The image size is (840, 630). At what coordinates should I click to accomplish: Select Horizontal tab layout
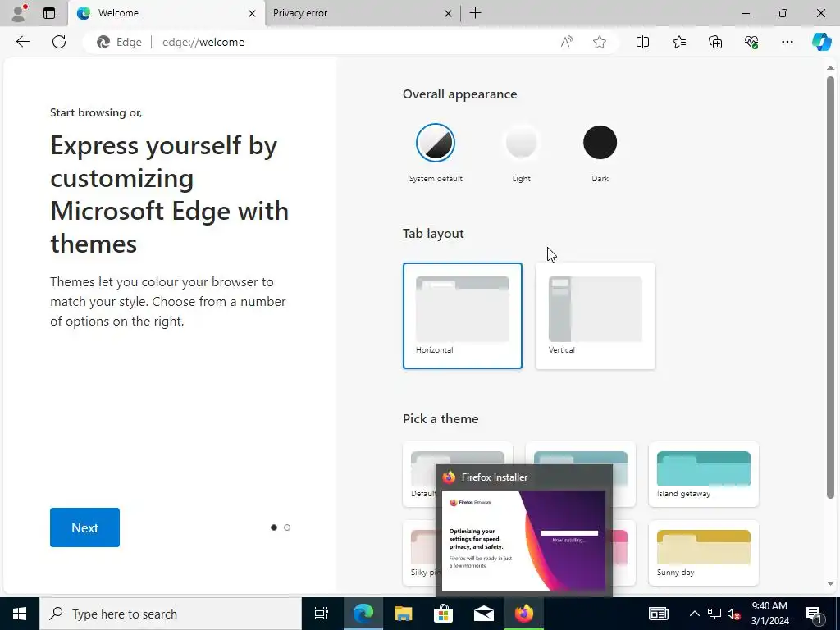[x=463, y=316]
